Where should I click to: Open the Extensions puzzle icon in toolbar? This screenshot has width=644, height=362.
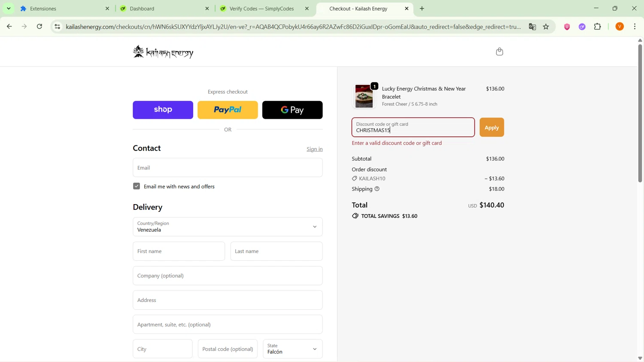tap(598, 27)
